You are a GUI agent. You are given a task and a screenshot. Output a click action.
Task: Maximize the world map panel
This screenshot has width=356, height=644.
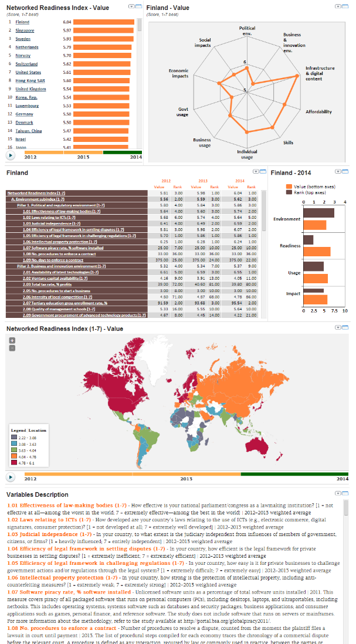pos(344,327)
